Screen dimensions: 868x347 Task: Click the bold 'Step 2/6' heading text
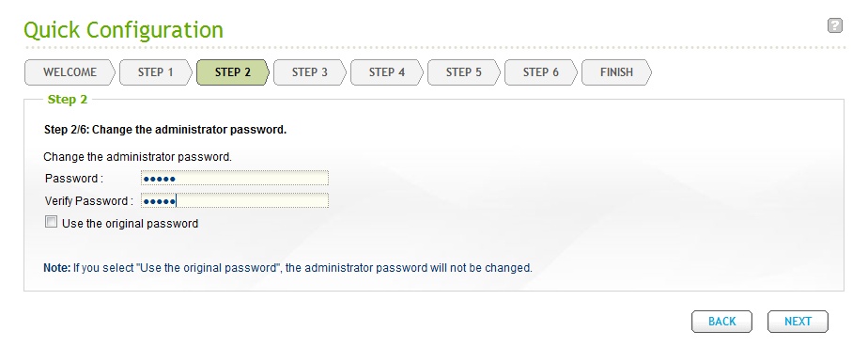(165, 131)
